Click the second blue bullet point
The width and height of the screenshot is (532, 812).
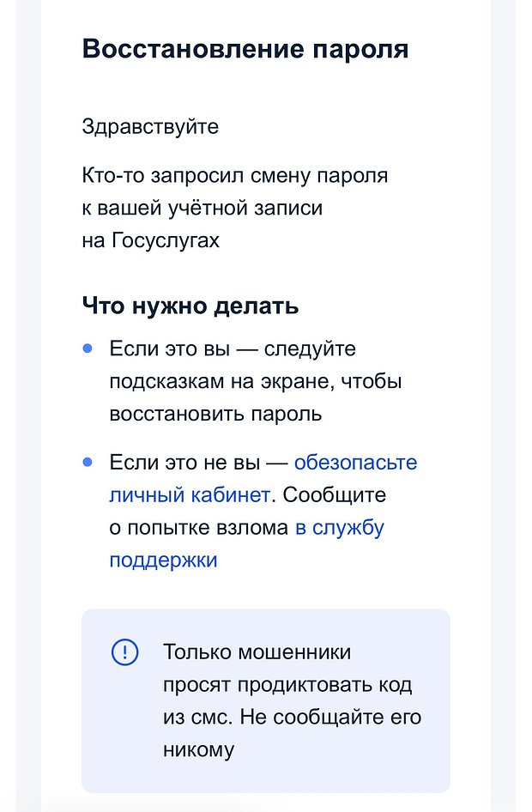pos(88,462)
